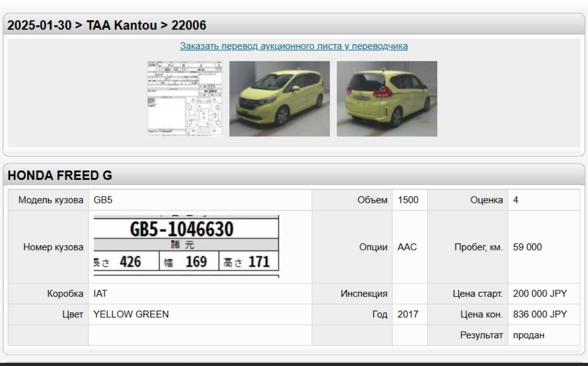Select the engine volume value 1500
Screen dimensions: 588x366
(x=406, y=200)
